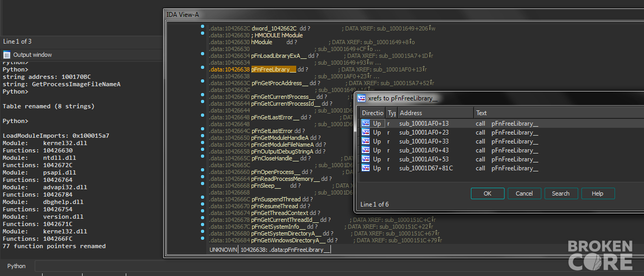Click OK in the xrefs dialog
The height and width of the screenshot is (276, 644).
[x=487, y=193]
